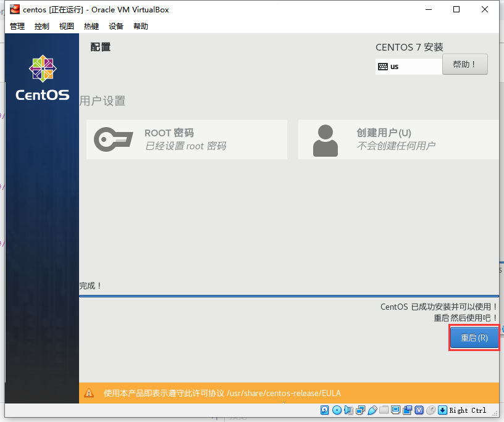Click the completed installation progress bar
504x422 pixels.
pos(289,296)
